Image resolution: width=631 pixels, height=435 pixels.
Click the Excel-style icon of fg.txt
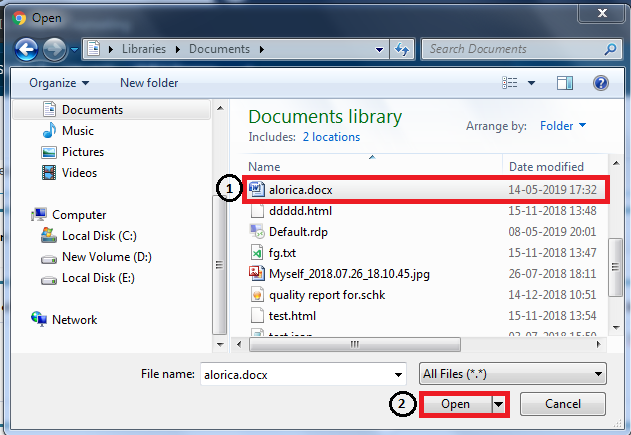[257, 253]
